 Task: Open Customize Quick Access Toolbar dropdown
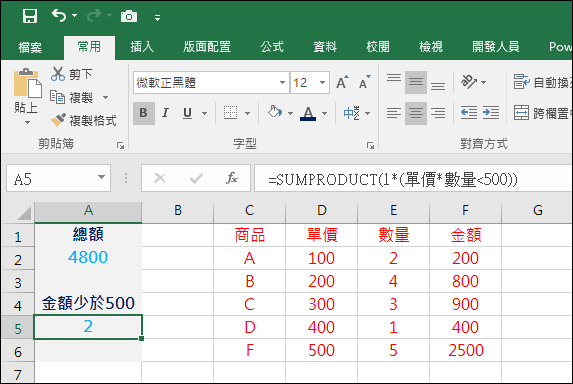[158, 18]
